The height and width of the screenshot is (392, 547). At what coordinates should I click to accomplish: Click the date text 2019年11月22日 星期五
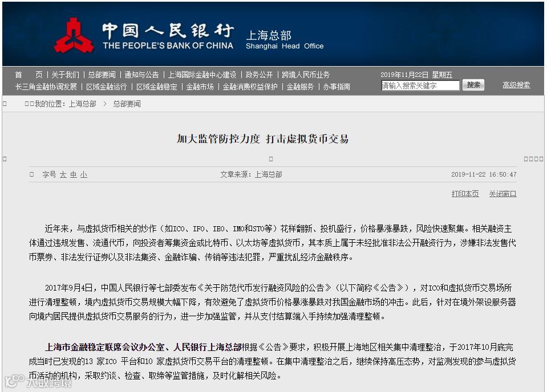[416, 75]
